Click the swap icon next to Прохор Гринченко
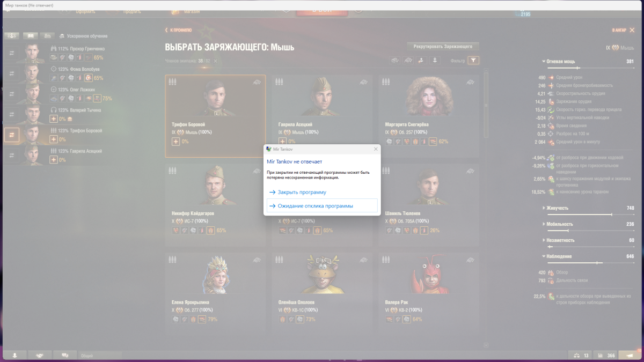Screen dimensions: 644x362 point(11,53)
